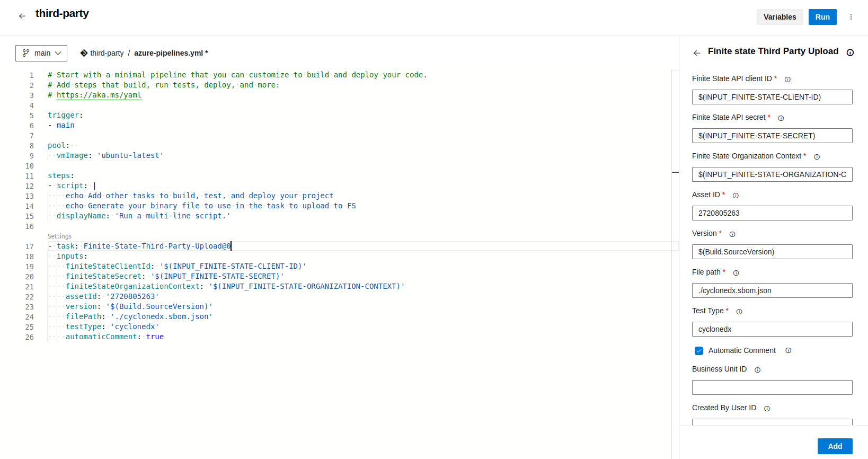Open the main branch dropdown
This screenshot has height=459, width=868.
[x=41, y=53]
